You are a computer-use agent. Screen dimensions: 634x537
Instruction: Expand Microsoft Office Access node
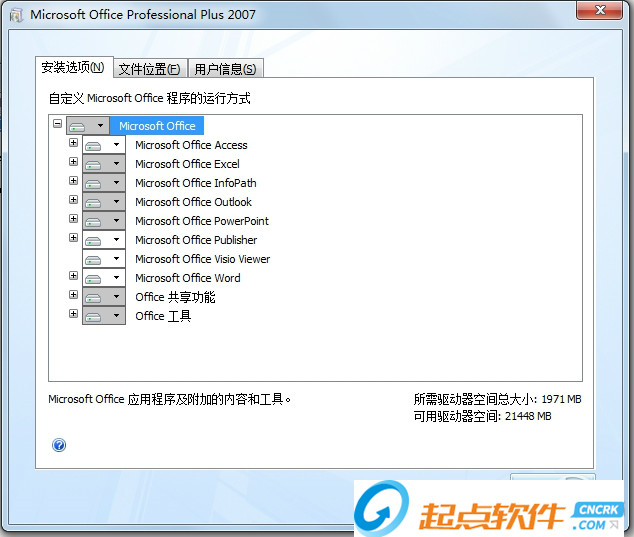tap(73, 143)
